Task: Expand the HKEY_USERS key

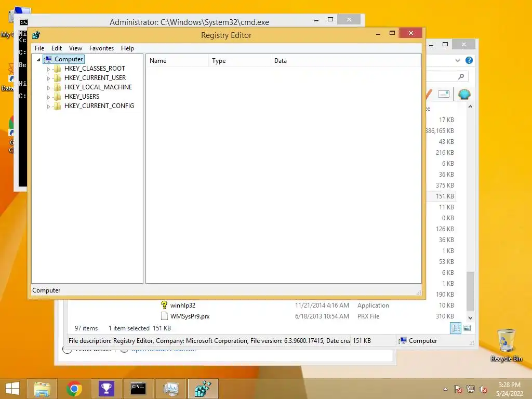Action: point(48,97)
